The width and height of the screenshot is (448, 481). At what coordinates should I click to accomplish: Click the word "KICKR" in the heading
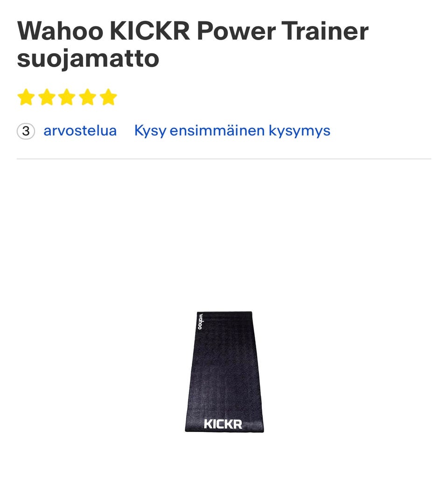[x=150, y=31]
